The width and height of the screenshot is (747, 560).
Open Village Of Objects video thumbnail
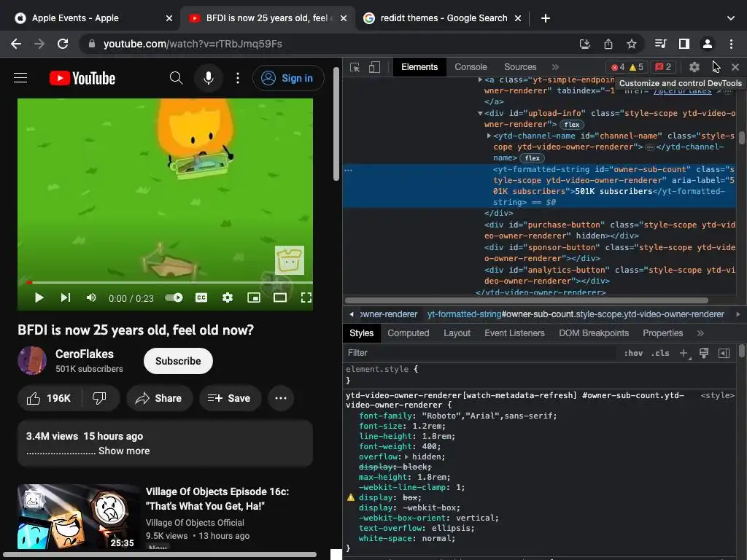[79, 518]
